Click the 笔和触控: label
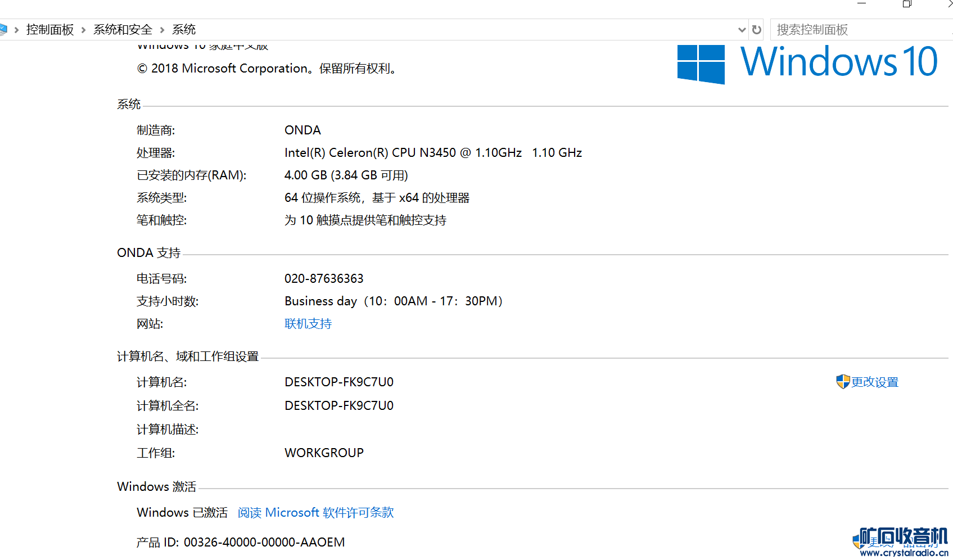 [x=162, y=220]
